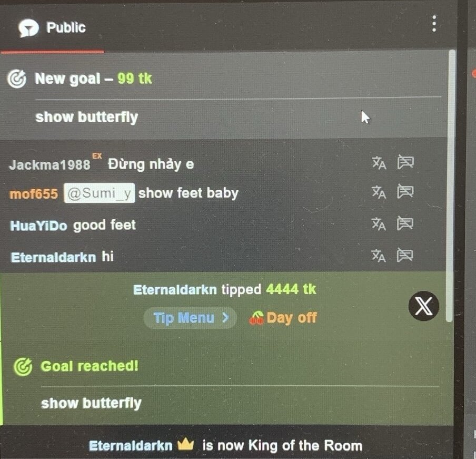This screenshot has width=476, height=459.
Task: Flag HuaYiDo's chat message
Action: click(x=405, y=223)
